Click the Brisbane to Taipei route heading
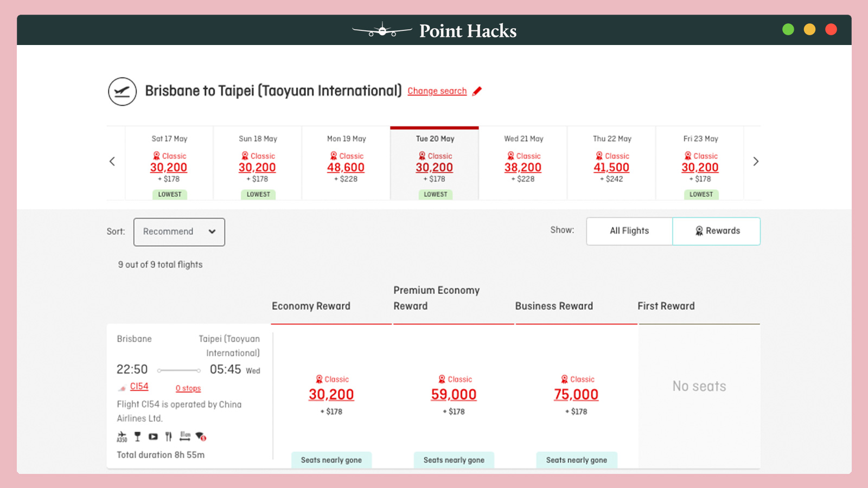The height and width of the screenshot is (488, 868). pos(273,91)
